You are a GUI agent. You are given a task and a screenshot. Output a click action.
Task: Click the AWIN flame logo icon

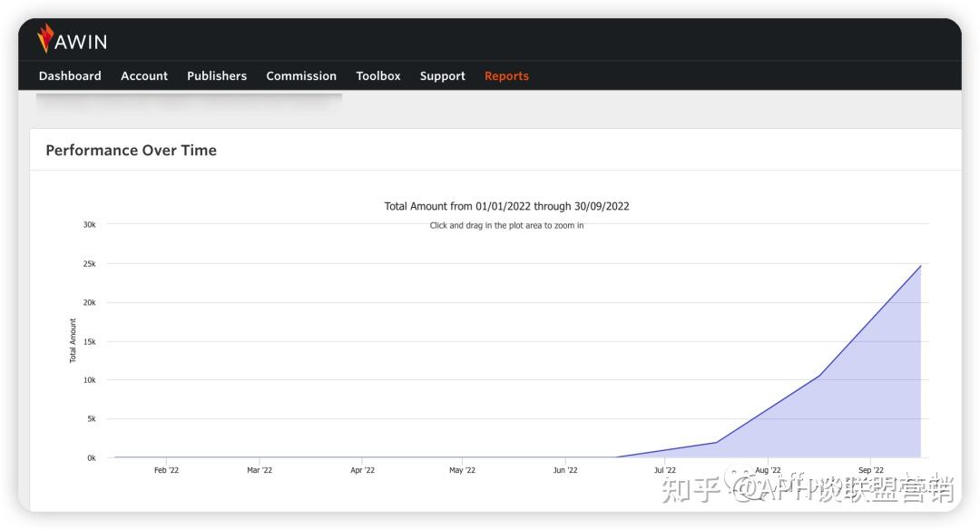click(45, 38)
